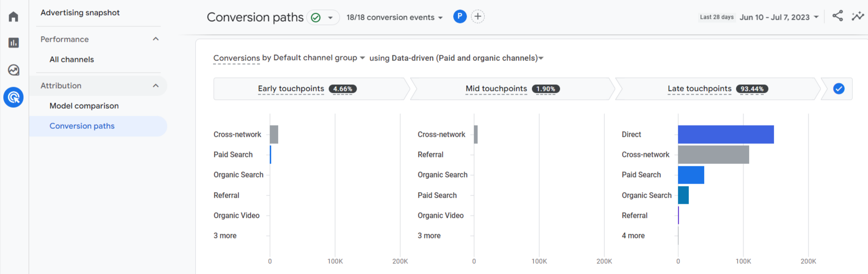
Task: Open the Insights sparkline icon
Action: (858, 16)
